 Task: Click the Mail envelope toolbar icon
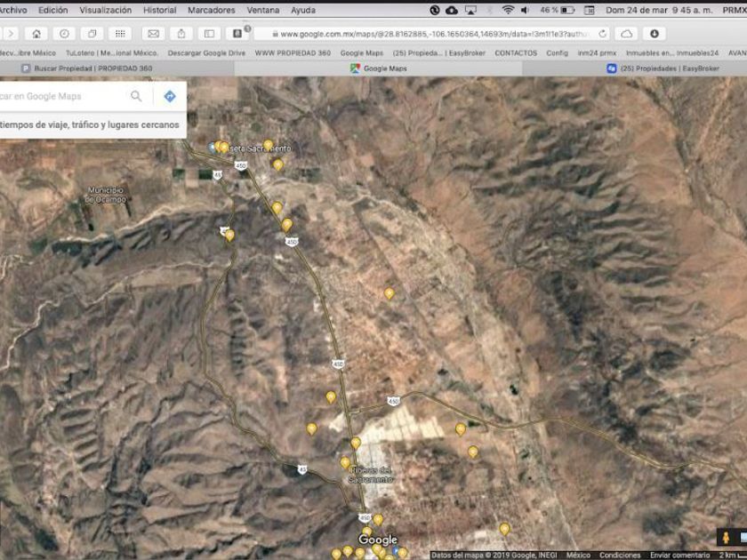tap(153, 34)
